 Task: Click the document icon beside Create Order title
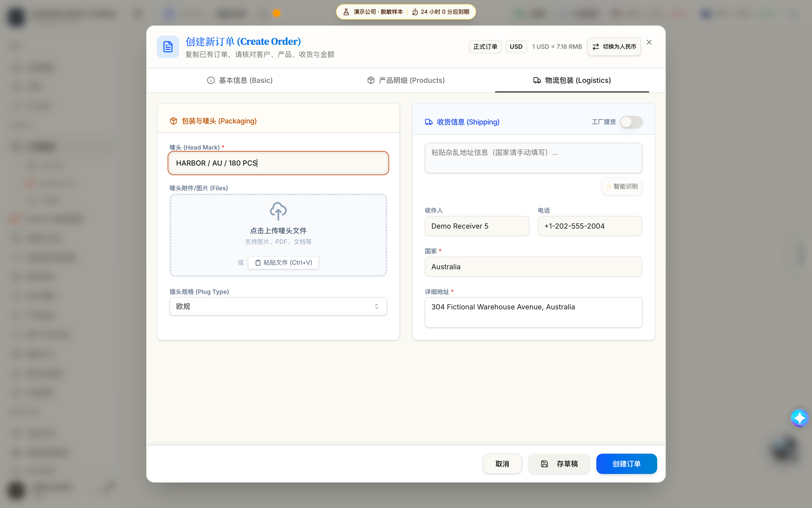click(x=168, y=47)
